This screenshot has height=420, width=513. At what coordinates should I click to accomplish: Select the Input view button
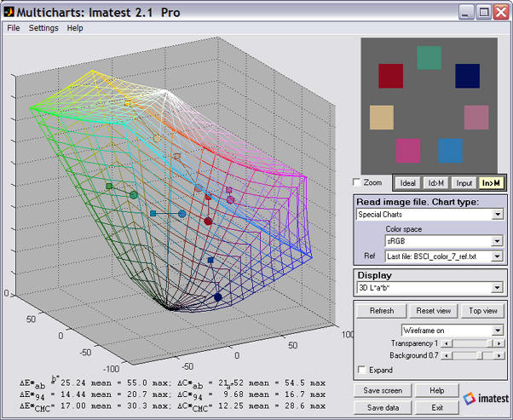(x=464, y=183)
